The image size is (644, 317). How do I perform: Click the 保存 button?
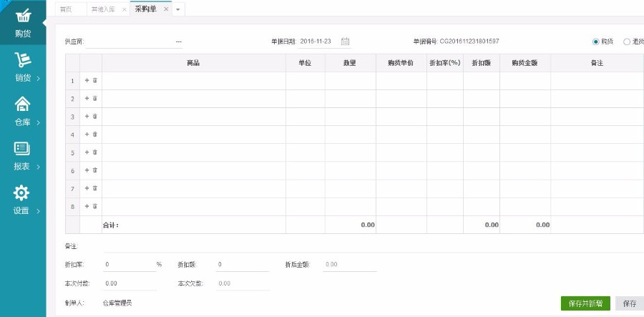point(630,303)
